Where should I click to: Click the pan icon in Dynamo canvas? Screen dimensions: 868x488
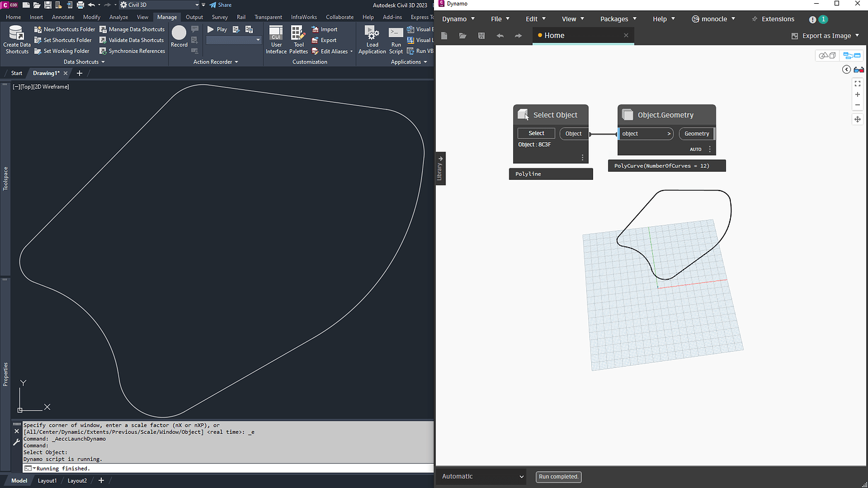857,119
